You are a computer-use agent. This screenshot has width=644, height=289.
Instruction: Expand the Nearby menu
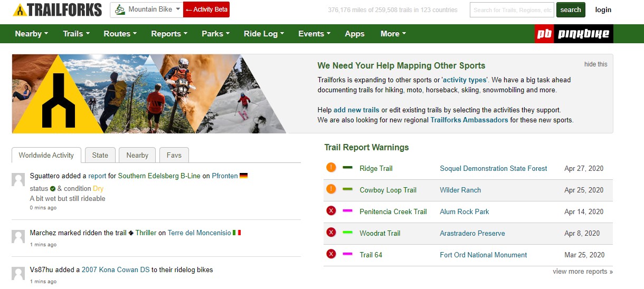coord(31,34)
